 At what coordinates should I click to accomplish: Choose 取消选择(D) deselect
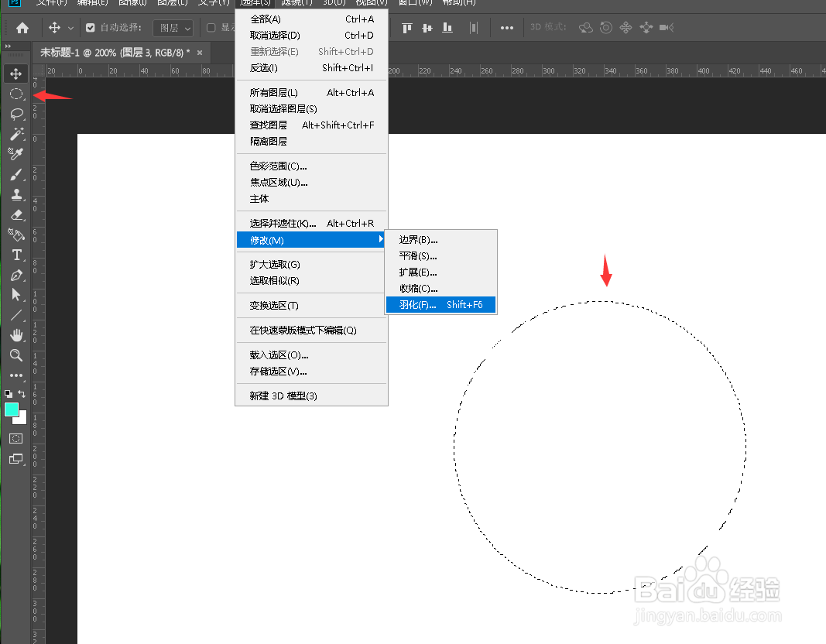click(311, 36)
